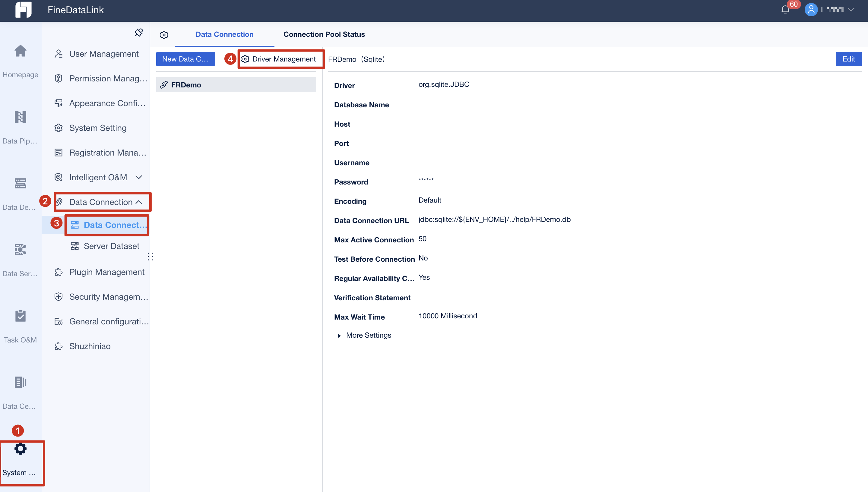The width and height of the screenshot is (868, 492).
Task: Open the notification bell with 60 alerts
Action: coord(785,9)
